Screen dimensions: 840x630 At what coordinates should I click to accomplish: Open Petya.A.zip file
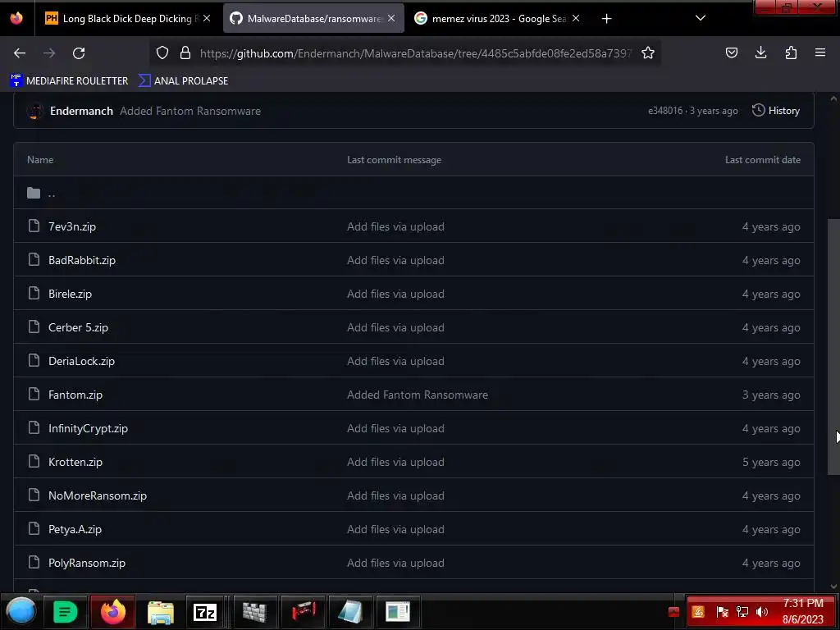75,529
